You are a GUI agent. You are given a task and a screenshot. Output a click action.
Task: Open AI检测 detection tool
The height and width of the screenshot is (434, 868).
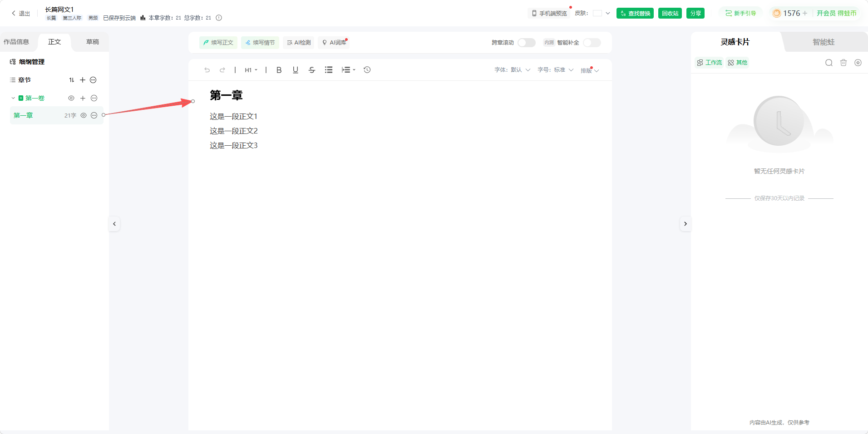pos(299,43)
